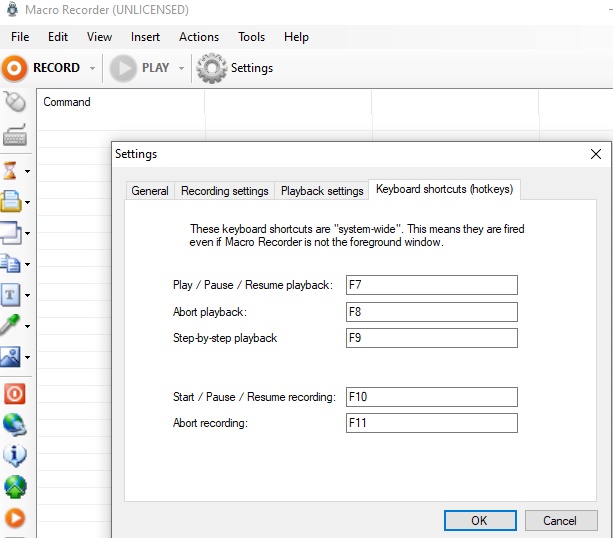This screenshot has width=613, height=538.
Task: Click the window action icon in sidebar
Action: coord(11,233)
